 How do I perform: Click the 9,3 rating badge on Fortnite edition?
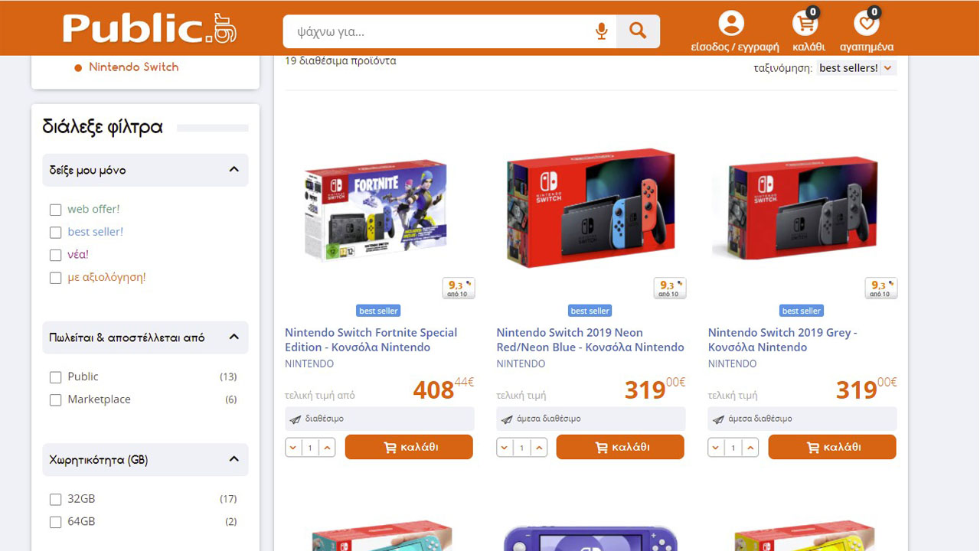[459, 288]
